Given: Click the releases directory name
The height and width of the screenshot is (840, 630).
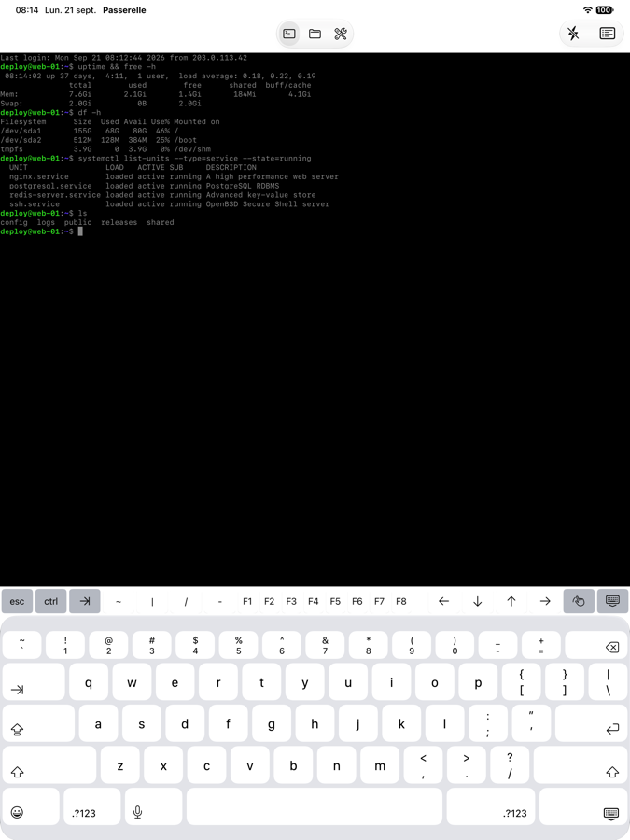Looking at the screenshot, I should click(x=119, y=222).
